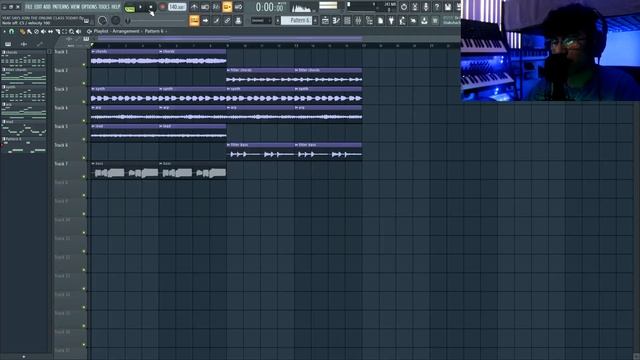Screen dimensions: 640x360
Task: Open the PATTERNS menu
Action: pos(61,7)
